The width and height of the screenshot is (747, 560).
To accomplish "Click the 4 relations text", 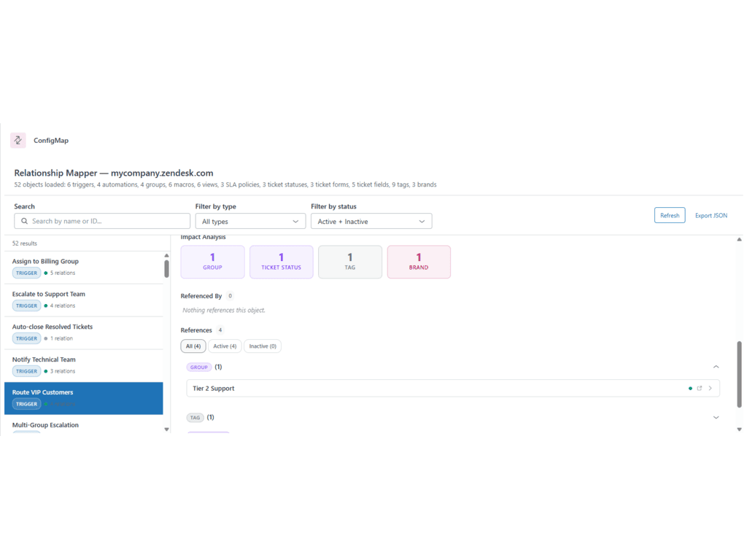I will point(63,306).
